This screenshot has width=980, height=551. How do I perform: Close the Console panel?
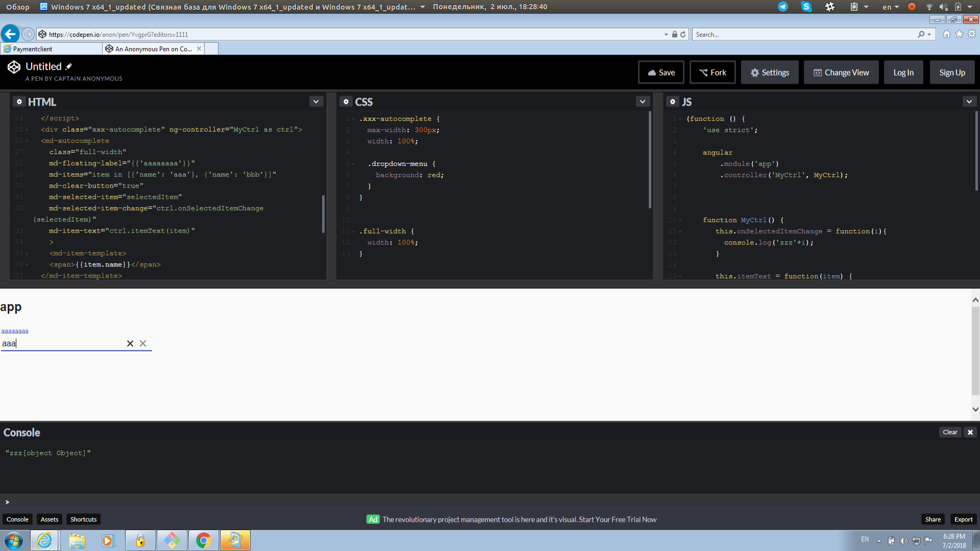click(970, 432)
